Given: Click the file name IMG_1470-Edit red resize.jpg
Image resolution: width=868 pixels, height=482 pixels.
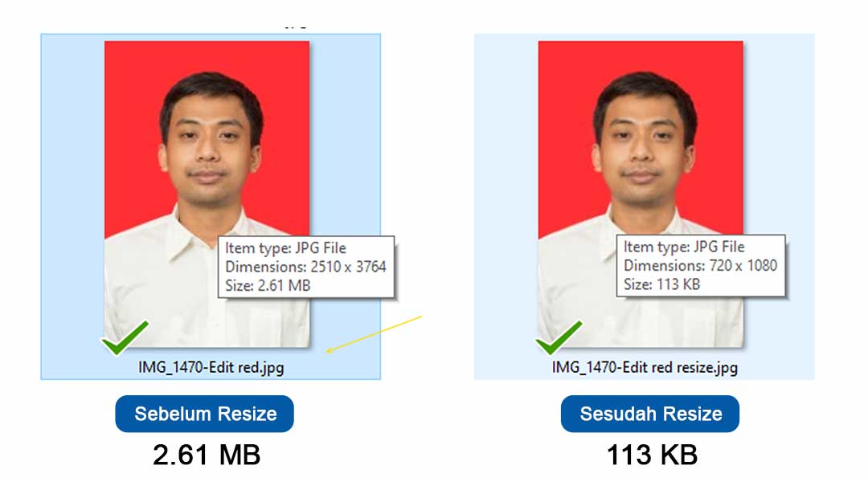Looking at the screenshot, I should pos(645,367).
